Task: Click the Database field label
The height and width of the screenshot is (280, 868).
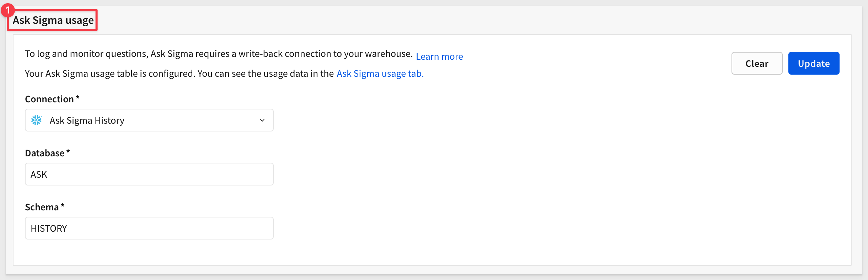Action: tap(45, 153)
